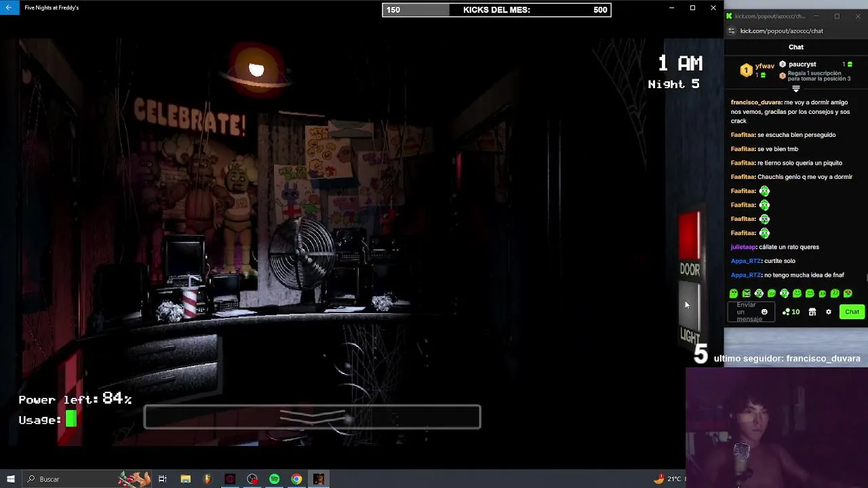The image size is (868, 488).
Task: Click the 'KICKS DEL MES:' goal bar
Action: point(496,9)
